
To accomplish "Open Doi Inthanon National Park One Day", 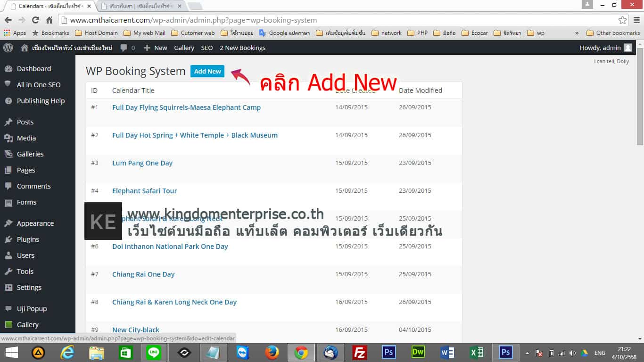I will coord(170,247).
